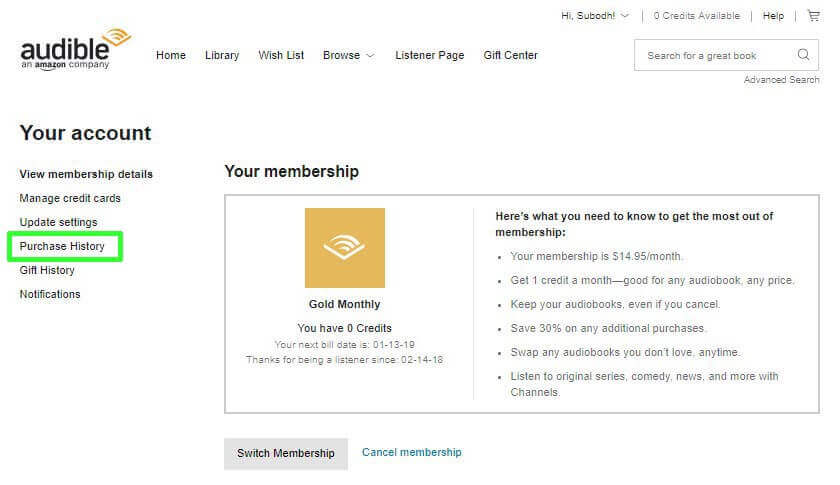Viewport: 840px width, 485px height.
Task: Open the shopping cart icon
Action: click(812, 16)
